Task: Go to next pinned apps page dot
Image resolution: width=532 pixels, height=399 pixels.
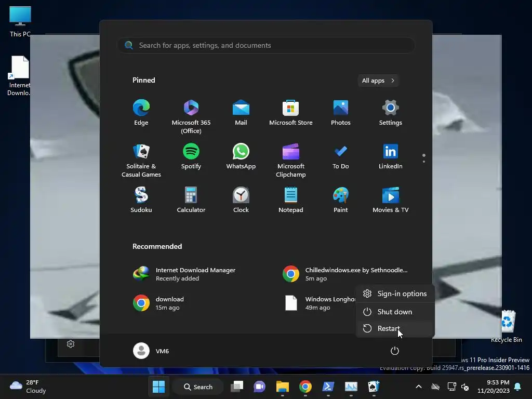Action: (x=424, y=162)
